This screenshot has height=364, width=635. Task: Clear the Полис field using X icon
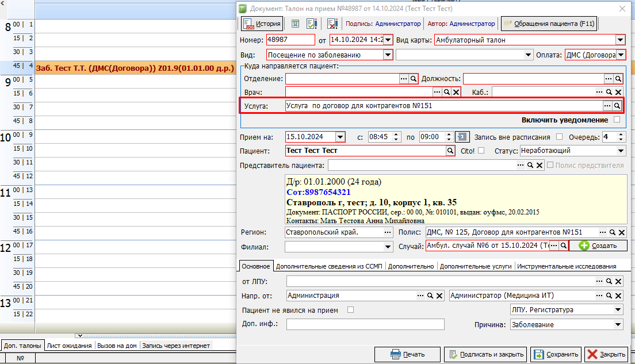tap(621, 232)
